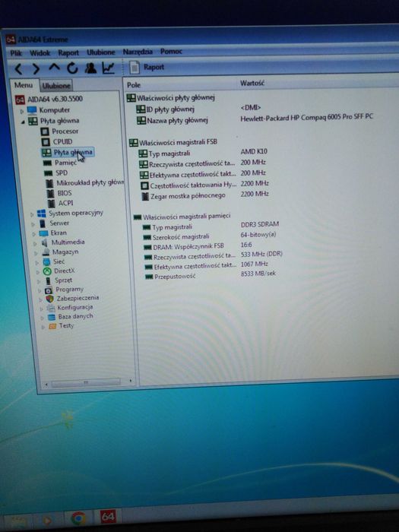
Task: Sort by the Pole column header
Action: pos(134,85)
